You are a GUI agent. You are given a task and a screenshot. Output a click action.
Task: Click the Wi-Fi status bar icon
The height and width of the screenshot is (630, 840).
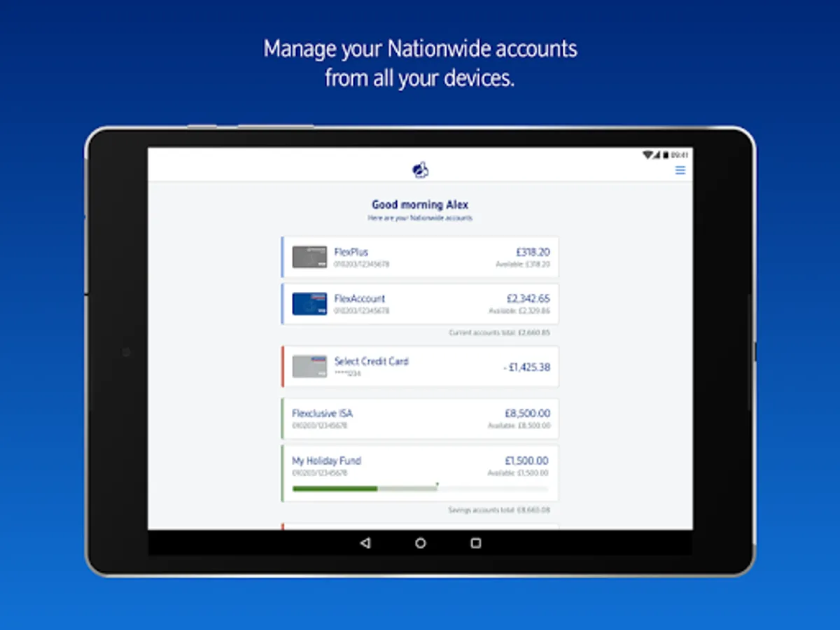pyautogui.click(x=647, y=155)
